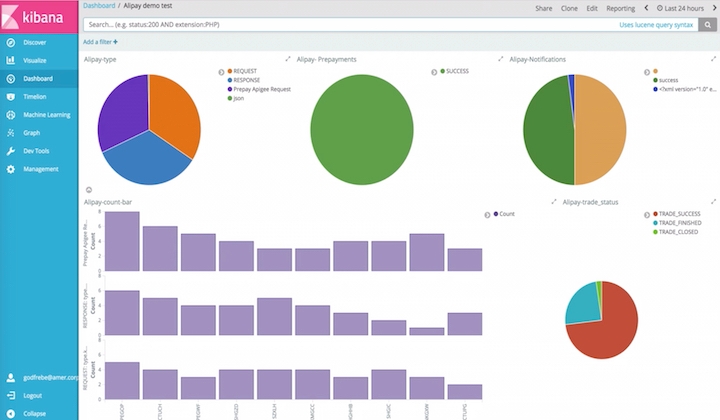The height and width of the screenshot is (420, 720).
Task: Click the <?xml version legend entry
Action: 685,89
